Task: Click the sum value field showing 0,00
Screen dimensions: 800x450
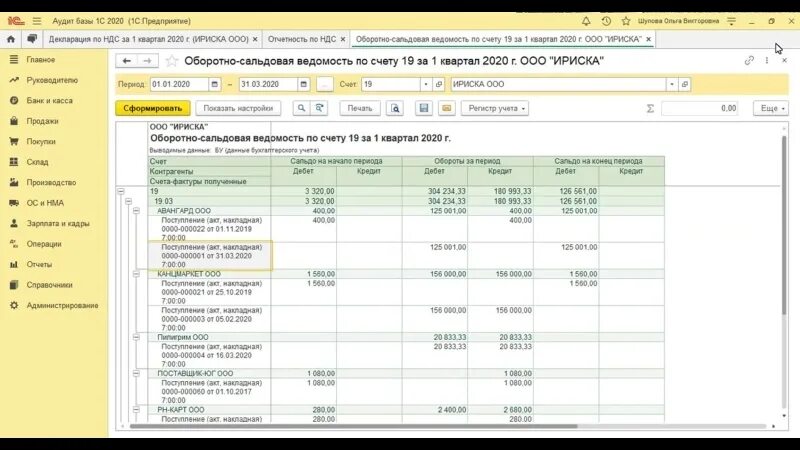Action: (x=699, y=108)
